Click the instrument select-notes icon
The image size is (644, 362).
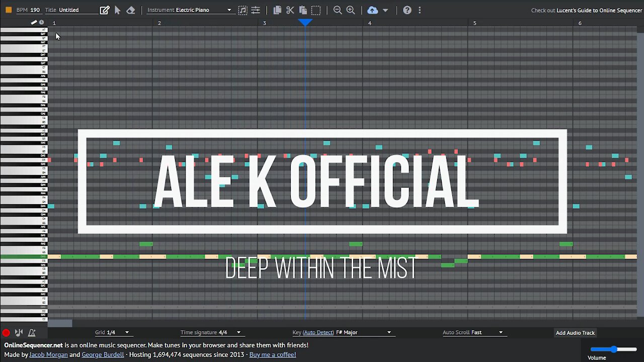point(243,10)
